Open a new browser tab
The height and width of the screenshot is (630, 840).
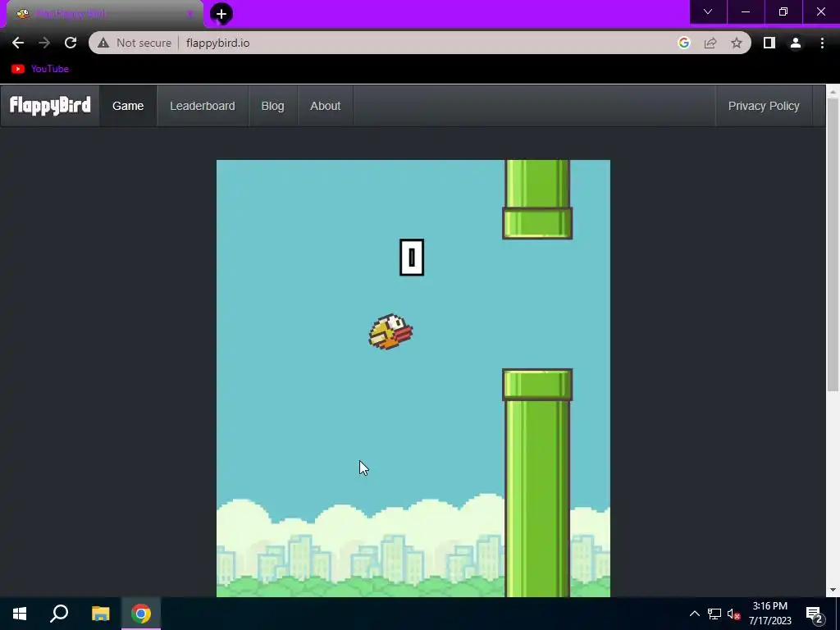pyautogui.click(x=221, y=14)
